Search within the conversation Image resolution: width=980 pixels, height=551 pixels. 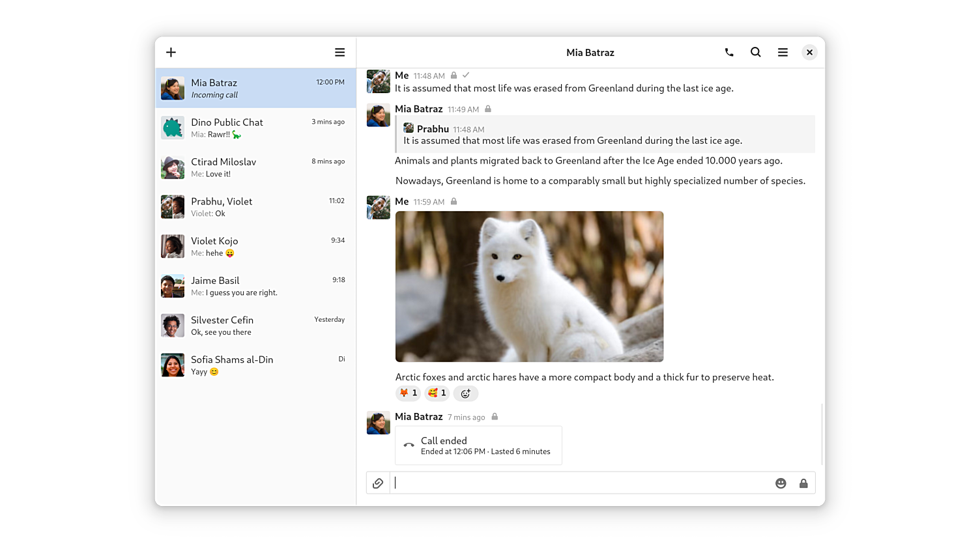coord(755,53)
